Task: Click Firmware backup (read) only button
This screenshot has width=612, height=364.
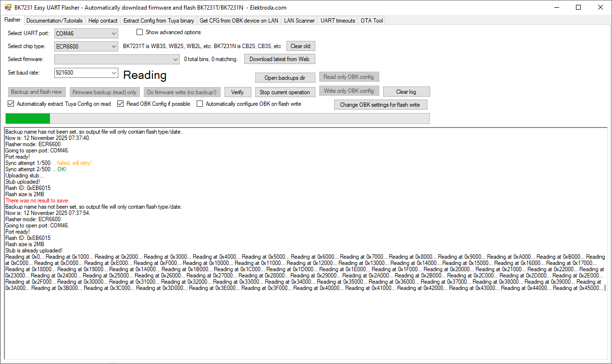Action: 105,92
